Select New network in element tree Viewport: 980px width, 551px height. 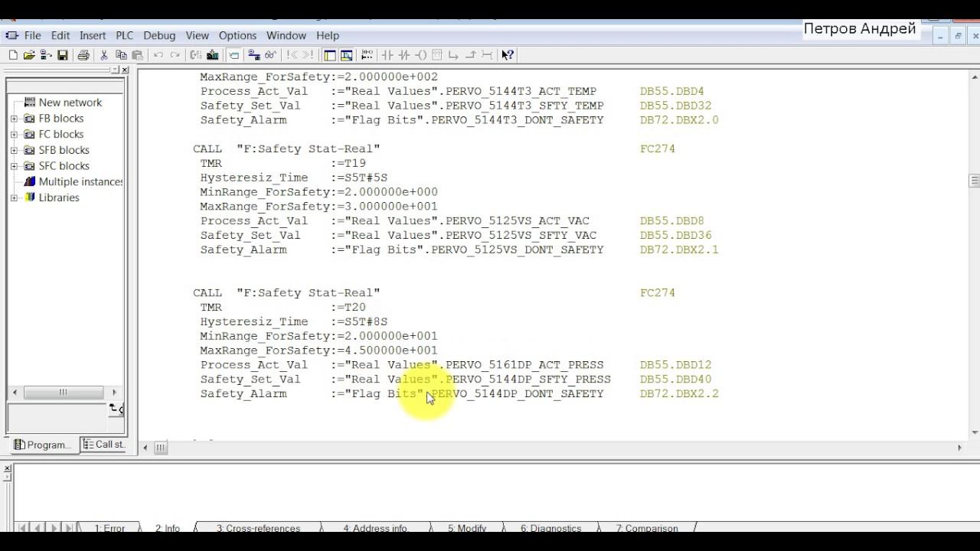tap(70, 103)
